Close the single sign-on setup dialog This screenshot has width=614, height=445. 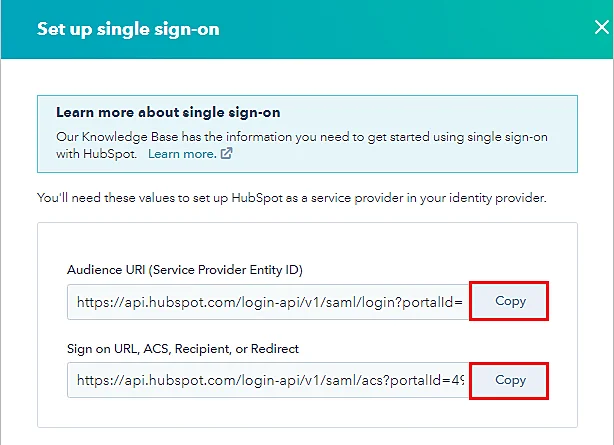pos(600,27)
